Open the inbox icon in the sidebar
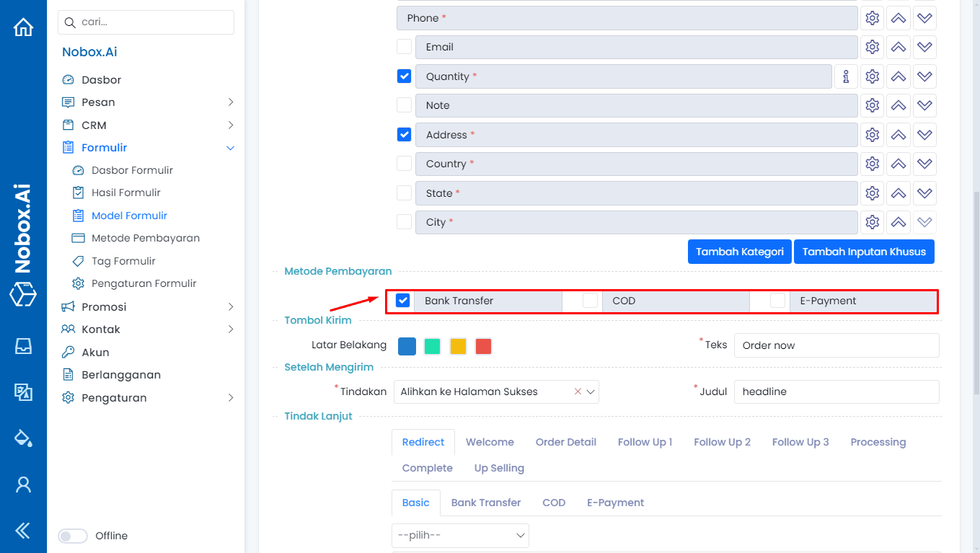The image size is (980, 553). click(24, 346)
